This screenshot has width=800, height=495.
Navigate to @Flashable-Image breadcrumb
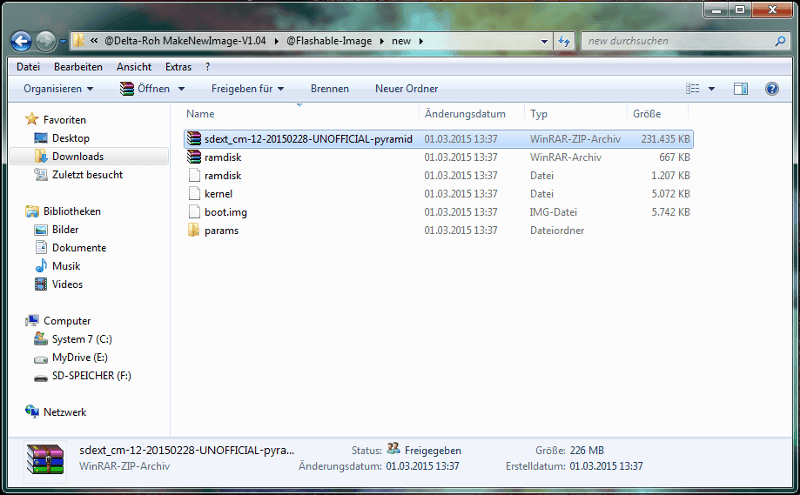point(329,41)
